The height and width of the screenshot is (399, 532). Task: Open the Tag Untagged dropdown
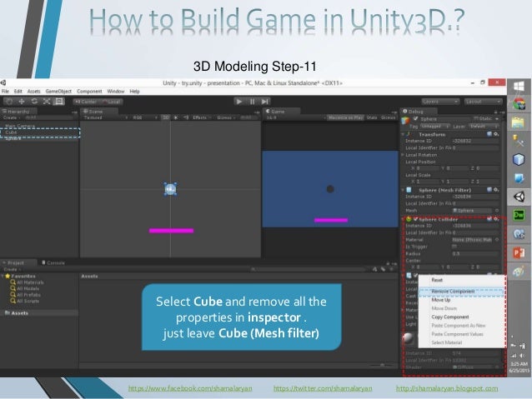(x=434, y=126)
